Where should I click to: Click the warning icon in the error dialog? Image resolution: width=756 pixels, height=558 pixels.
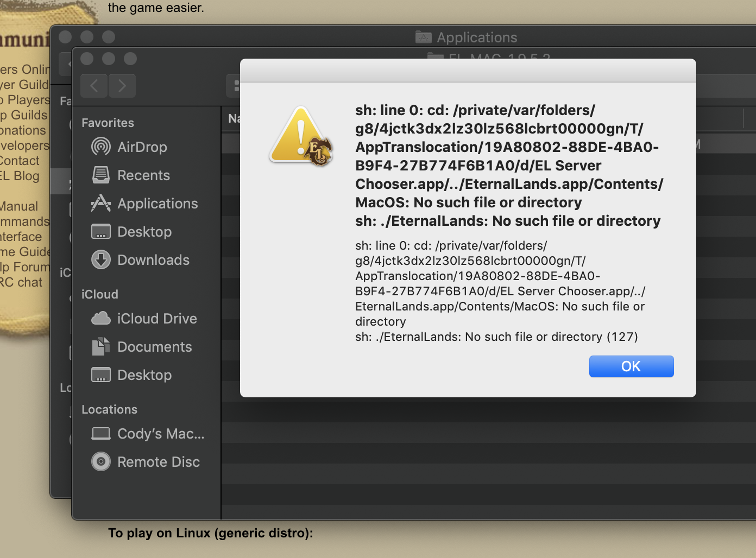pos(300,136)
